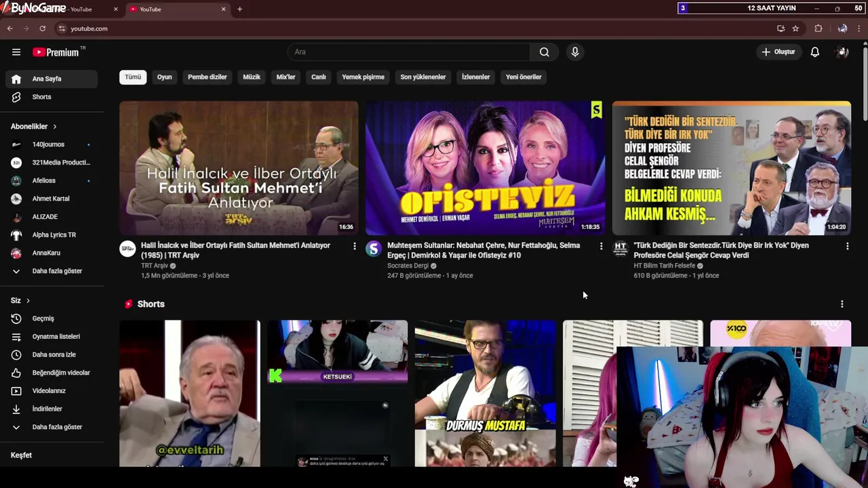Go back in browser
The height and width of the screenshot is (488, 868).
pyautogui.click(x=9, y=28)
